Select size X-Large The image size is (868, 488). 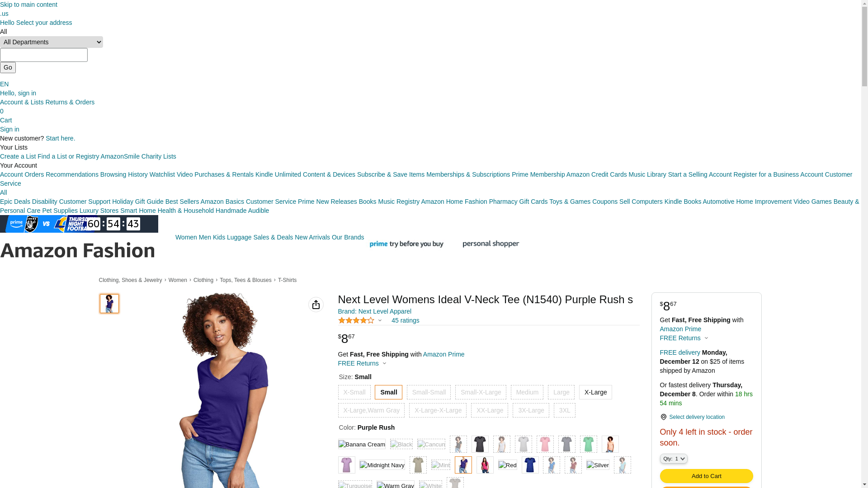click(x=595, y=392)
